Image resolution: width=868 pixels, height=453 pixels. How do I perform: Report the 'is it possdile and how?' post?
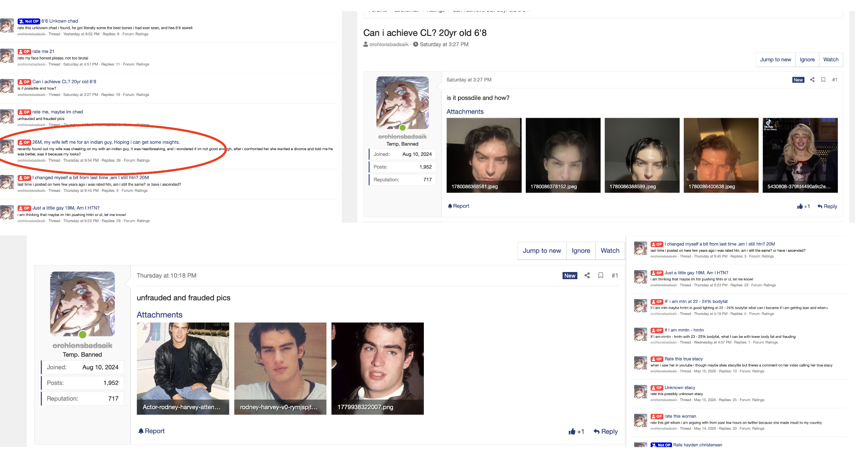point(458,206)
